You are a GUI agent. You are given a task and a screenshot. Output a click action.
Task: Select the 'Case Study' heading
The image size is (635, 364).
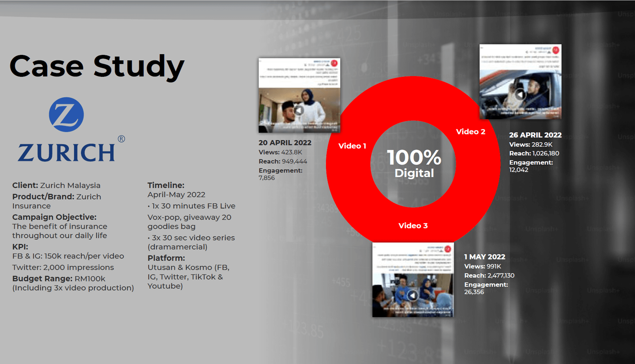97,66
